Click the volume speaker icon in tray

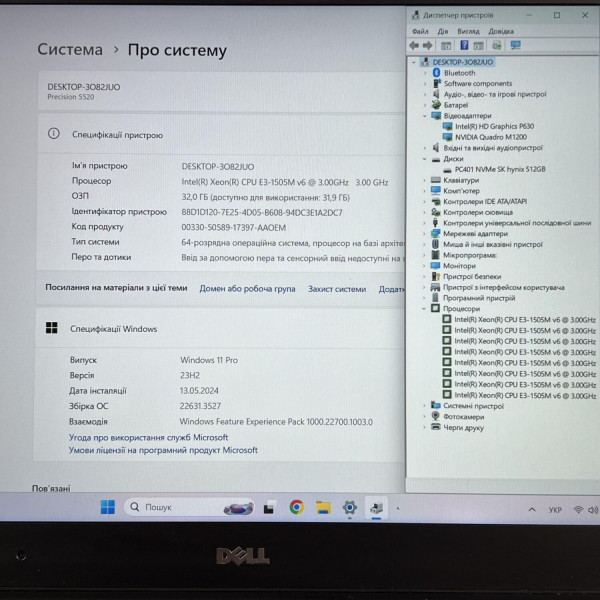[x=593, y=510]
